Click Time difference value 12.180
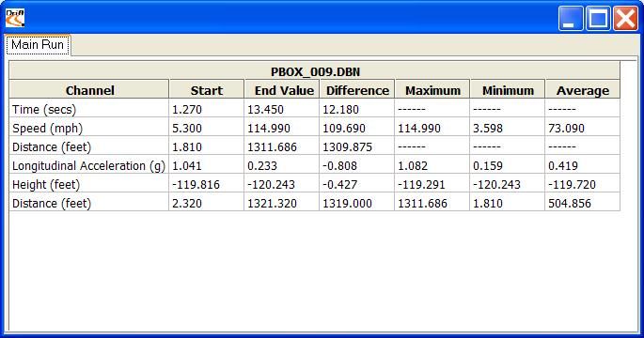644x338 pixels. [340, 110]
